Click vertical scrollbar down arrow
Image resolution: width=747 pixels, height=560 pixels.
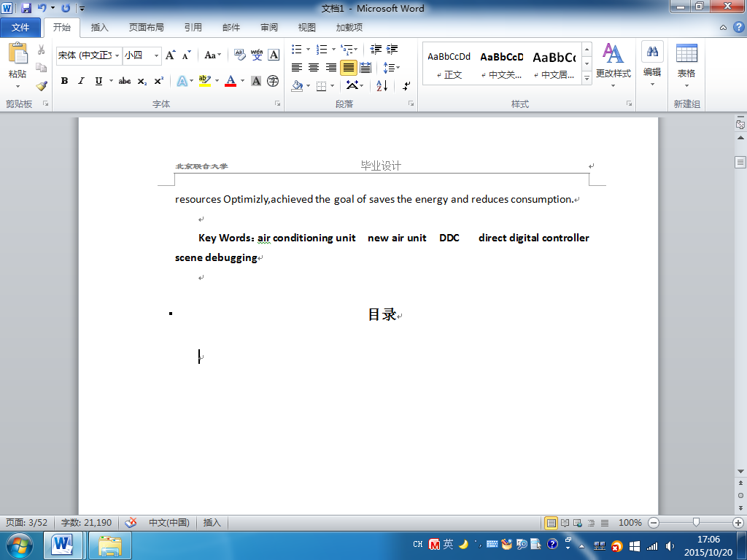[x=740, y=472]
